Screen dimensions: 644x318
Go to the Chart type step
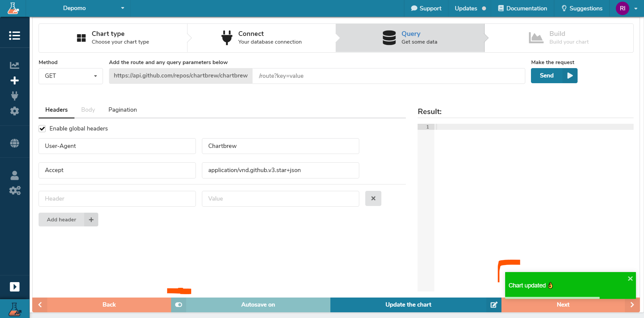click(x=113, y=38)
